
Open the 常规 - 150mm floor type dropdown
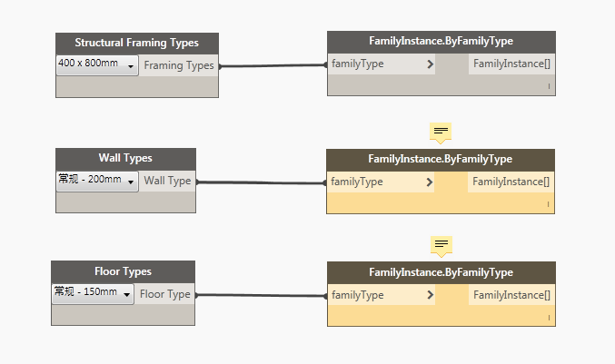click(93, 294)
